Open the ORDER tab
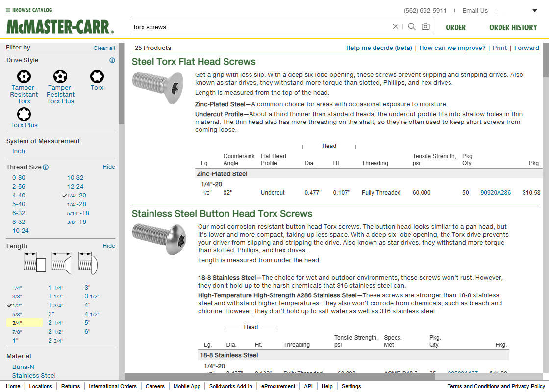 pyautogui.click(x=455, y=27)
